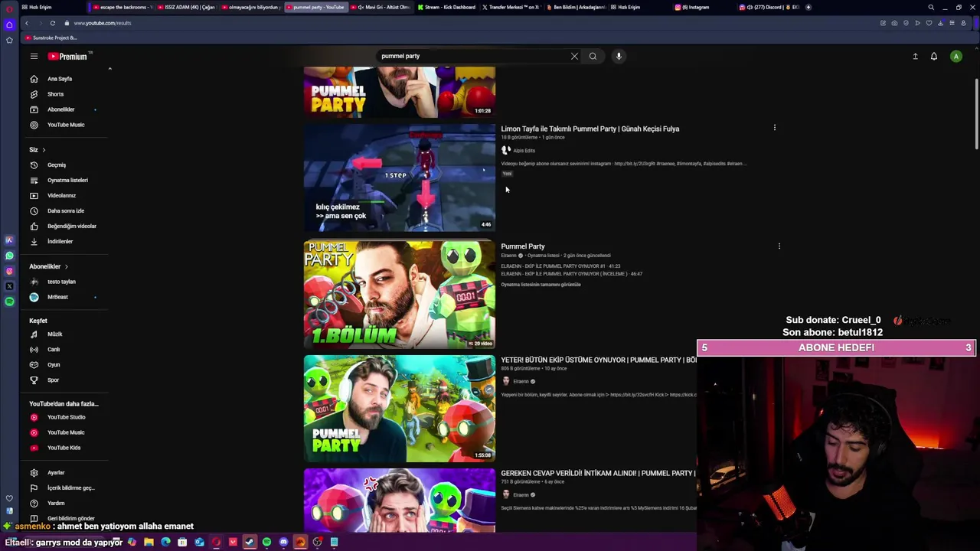Expand the Abonelikler section header chevron
The height and width of the screenshot is (551, 980).
point(67,266)
